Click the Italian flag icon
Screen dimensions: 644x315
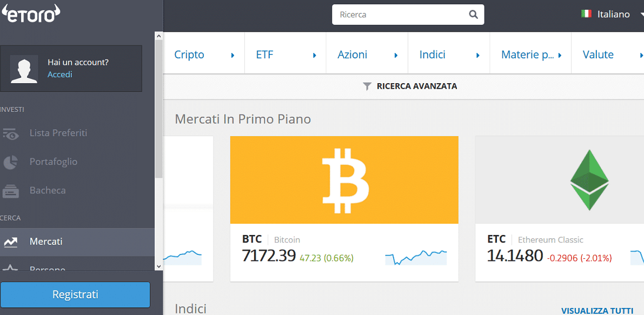coord(587,14)
